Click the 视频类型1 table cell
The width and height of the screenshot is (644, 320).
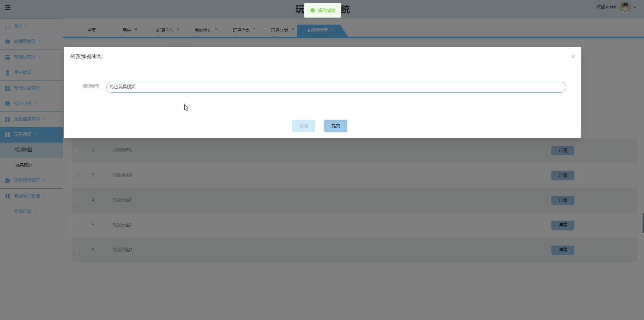[x=123, y=250]
